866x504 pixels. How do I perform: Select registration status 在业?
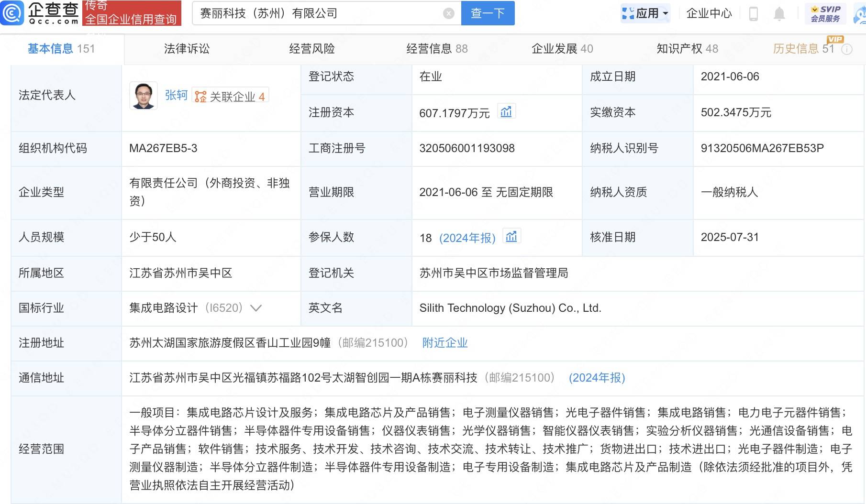tap(431, 77)
